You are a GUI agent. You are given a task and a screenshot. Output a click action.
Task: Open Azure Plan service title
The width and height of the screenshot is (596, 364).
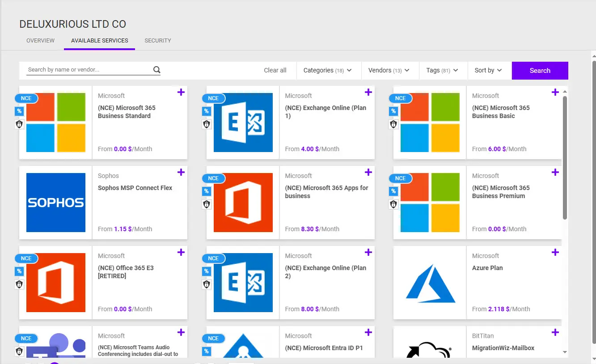[487, 268]
